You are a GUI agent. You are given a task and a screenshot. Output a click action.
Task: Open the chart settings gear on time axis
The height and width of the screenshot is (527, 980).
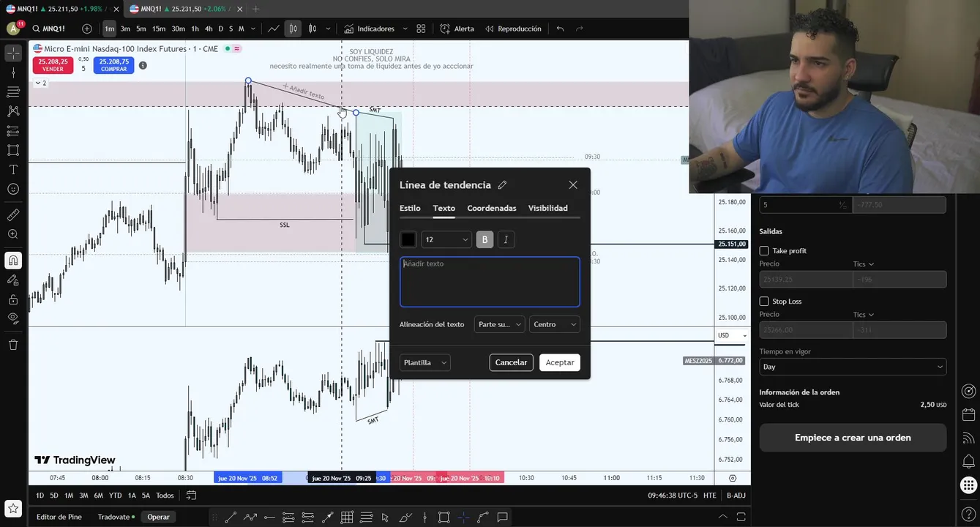(x=733, y=478)
